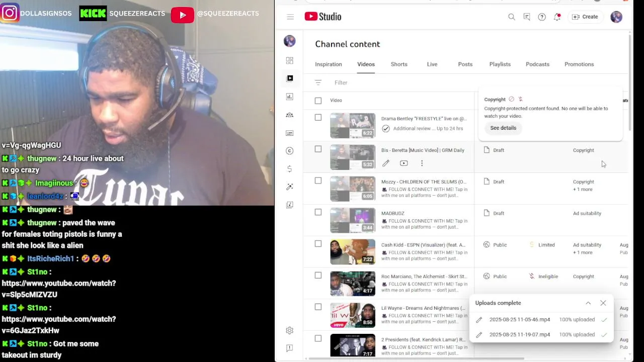The height and width of the screenshot is (362, 644).
Task: Click the filter lines icon
Action: [318, 82]
